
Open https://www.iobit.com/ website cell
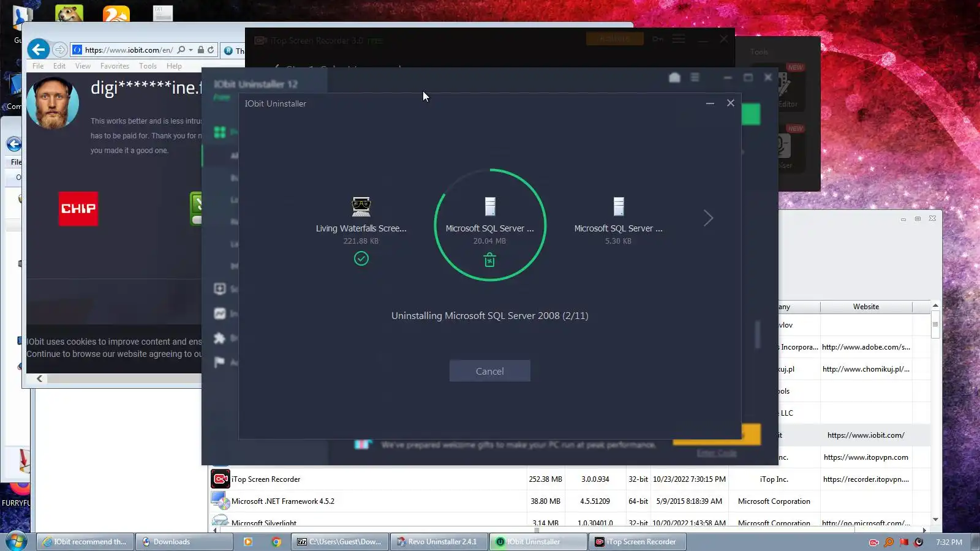[x=865, y=435]
